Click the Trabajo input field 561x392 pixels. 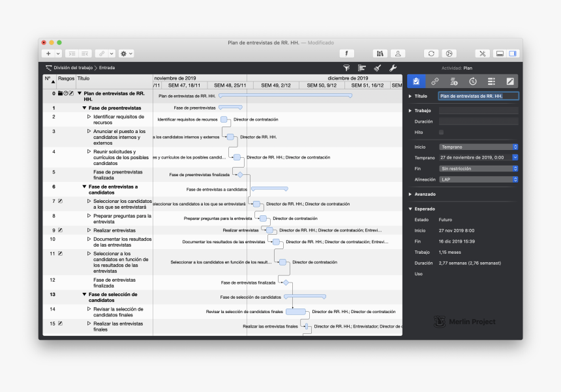click(478, 110)
